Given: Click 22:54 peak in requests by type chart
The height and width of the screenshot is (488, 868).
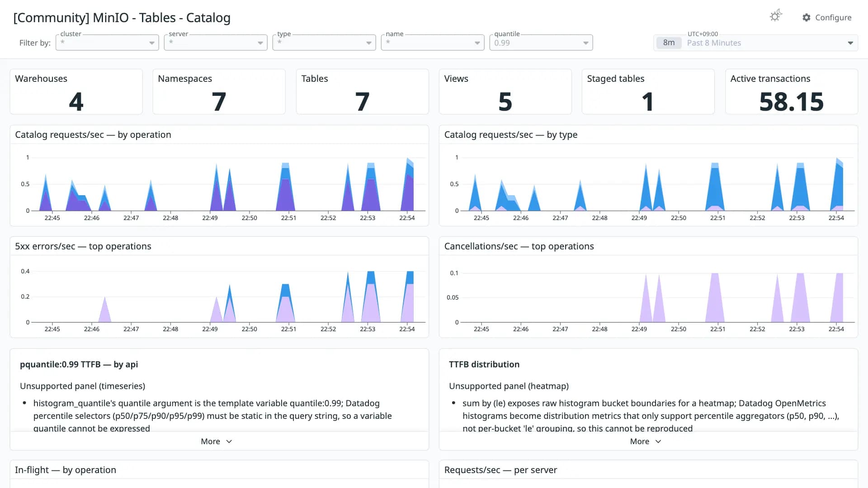Looking at the screenshot, I should coord(838,185).
